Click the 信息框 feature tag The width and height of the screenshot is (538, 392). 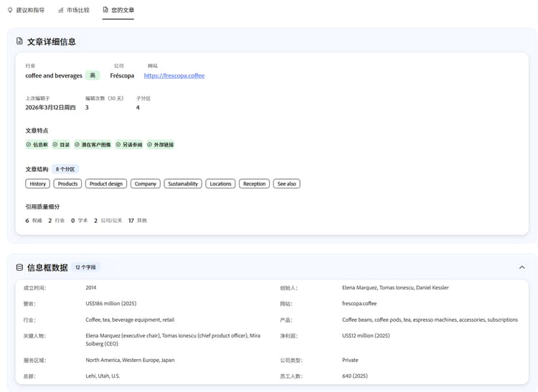pyautogui.click(x=37, y=145)
